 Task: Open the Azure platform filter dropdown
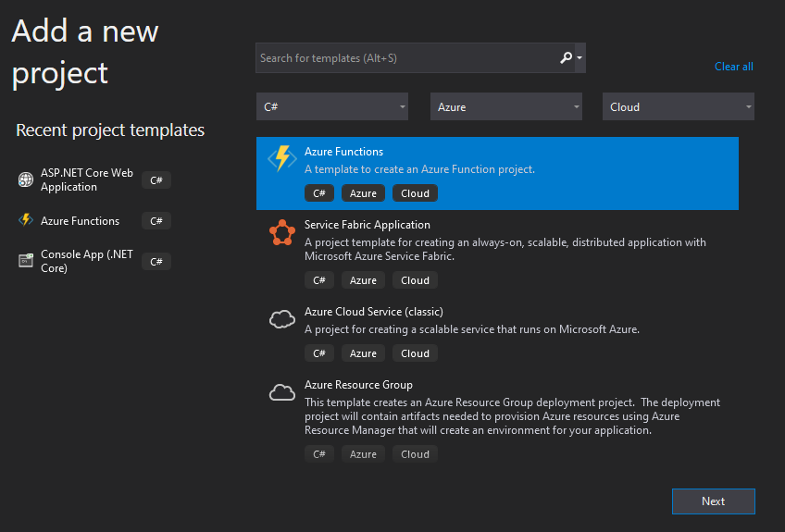click(x=506, y=106)
